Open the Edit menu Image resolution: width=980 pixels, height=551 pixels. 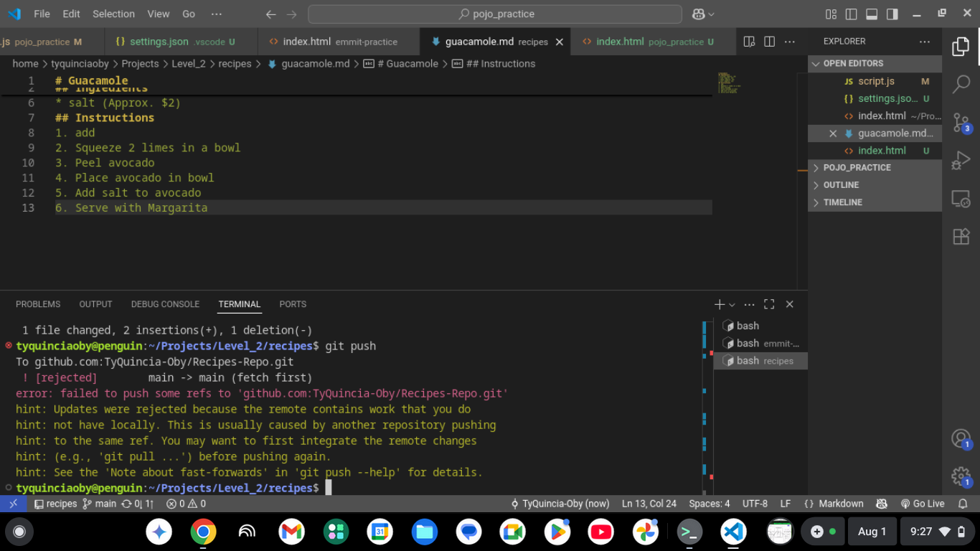coord(71,14)
